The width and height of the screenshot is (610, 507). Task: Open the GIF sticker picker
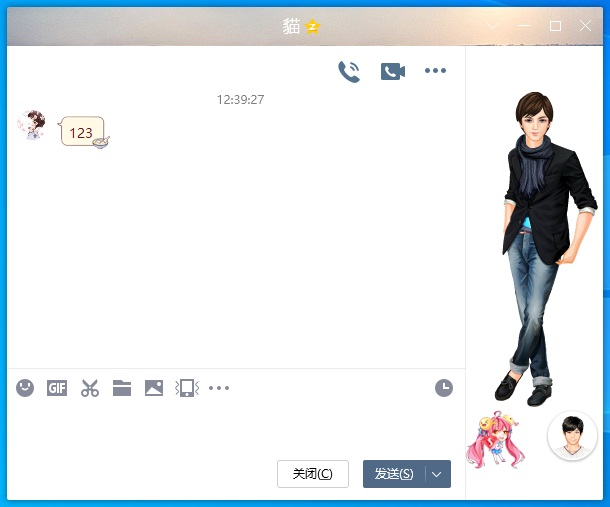point(57,388)
